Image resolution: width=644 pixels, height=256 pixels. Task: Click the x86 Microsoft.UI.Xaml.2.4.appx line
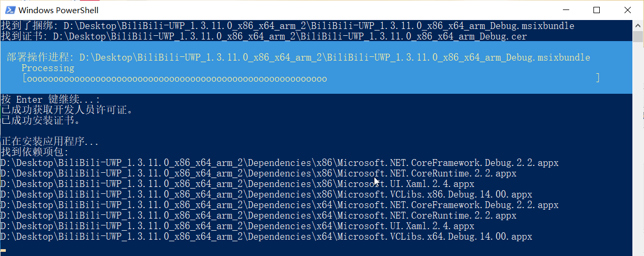[x=237, y=184]
